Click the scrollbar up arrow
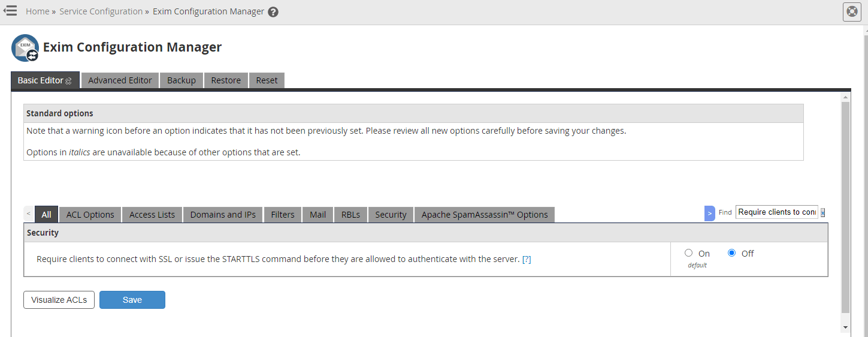 845,97
